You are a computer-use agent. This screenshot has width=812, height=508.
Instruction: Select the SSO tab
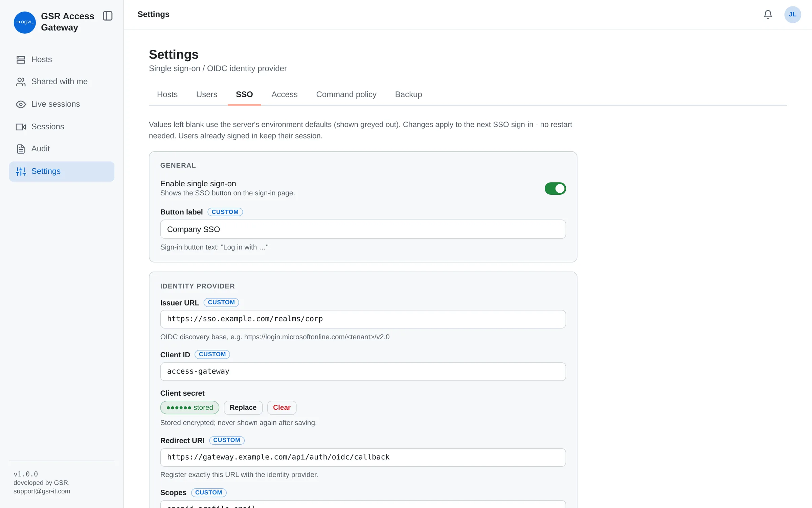(244, 94)
